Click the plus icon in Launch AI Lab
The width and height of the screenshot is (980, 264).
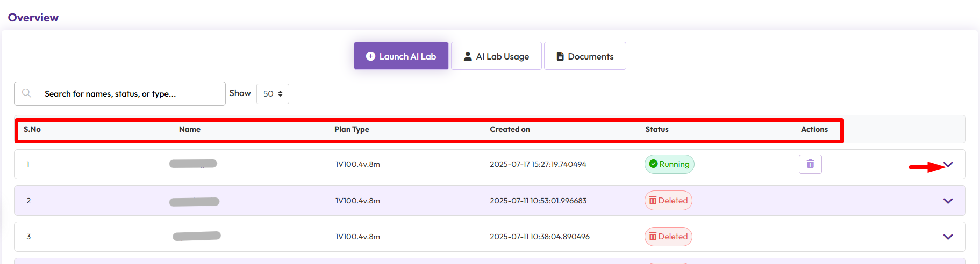click(x=370, y=56)
